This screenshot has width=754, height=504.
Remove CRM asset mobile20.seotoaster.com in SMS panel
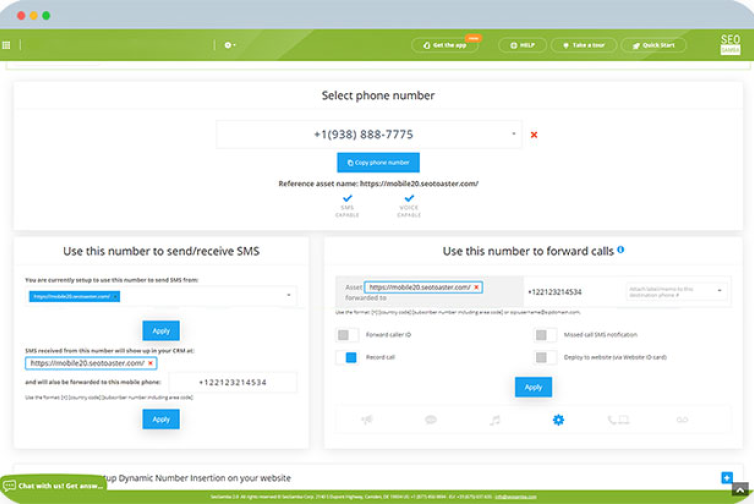151,363
